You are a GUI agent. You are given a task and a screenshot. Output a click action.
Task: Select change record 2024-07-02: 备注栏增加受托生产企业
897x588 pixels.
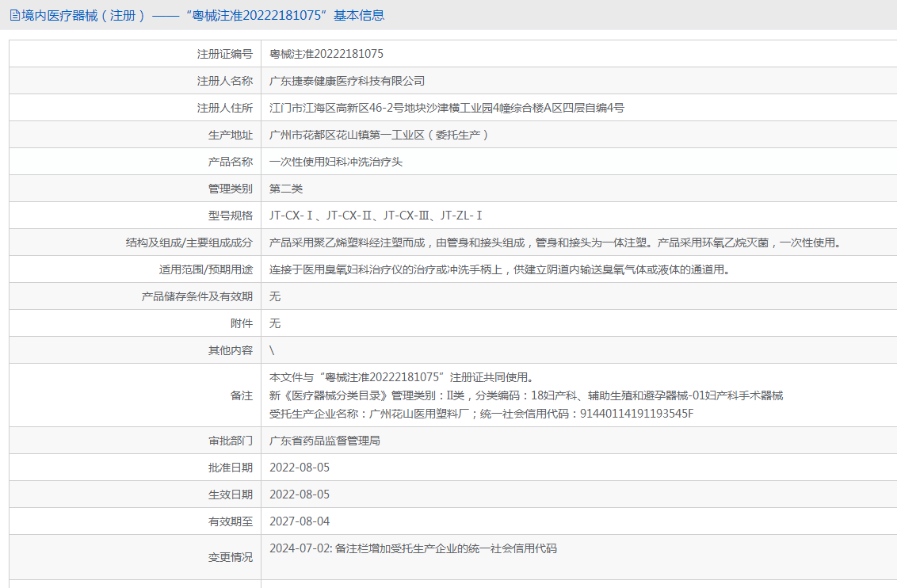413,548
